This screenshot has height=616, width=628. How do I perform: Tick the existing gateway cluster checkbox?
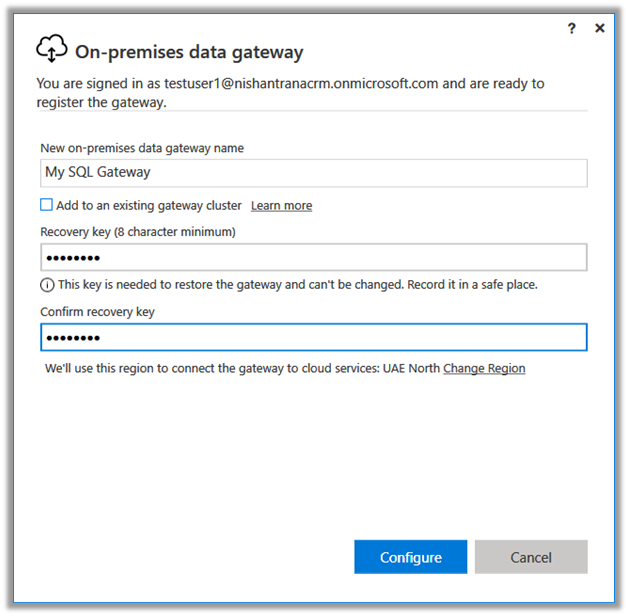coord(47,205)
